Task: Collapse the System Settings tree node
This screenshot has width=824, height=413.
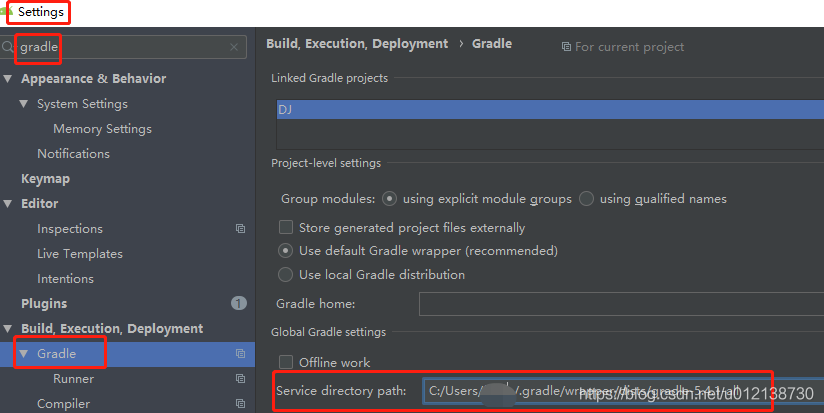Action: click(x=25, y=104)
